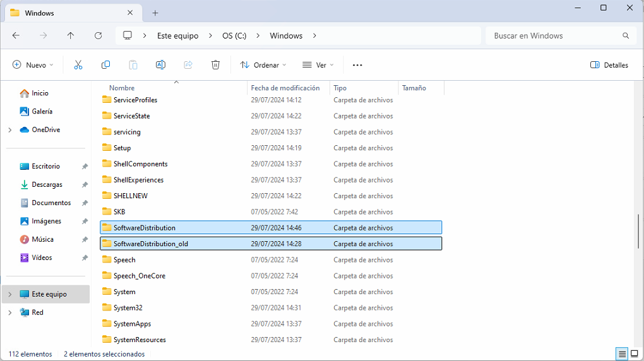The image size is (644, 361).
Task: Go up one folder level arrow
Action: [x=71, y=36]
